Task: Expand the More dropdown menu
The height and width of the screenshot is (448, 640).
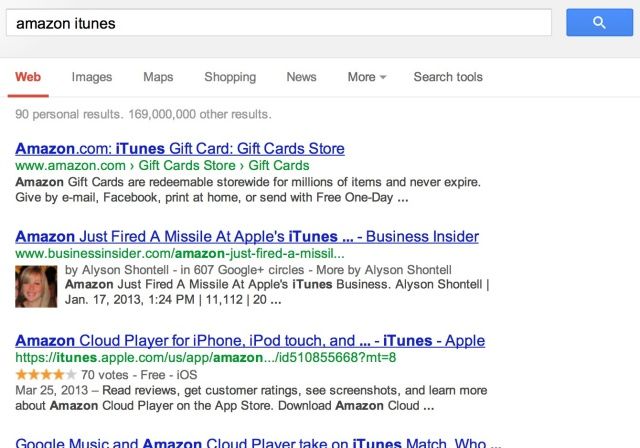Action: click(367, 77)
